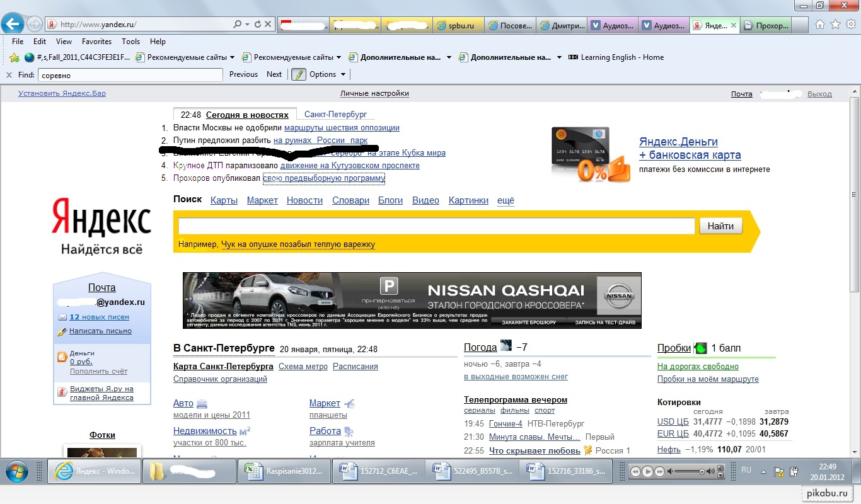Show hidden tray icons arrow

pos(764,471)
